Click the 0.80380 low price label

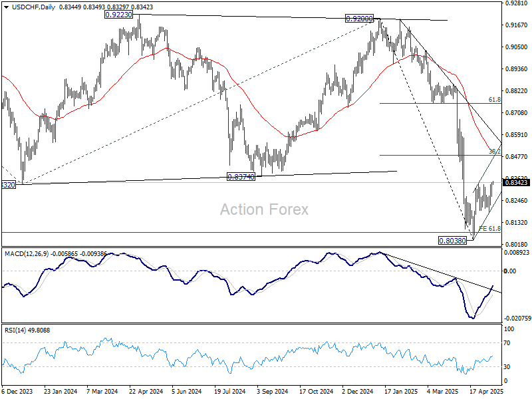(454, 240)
